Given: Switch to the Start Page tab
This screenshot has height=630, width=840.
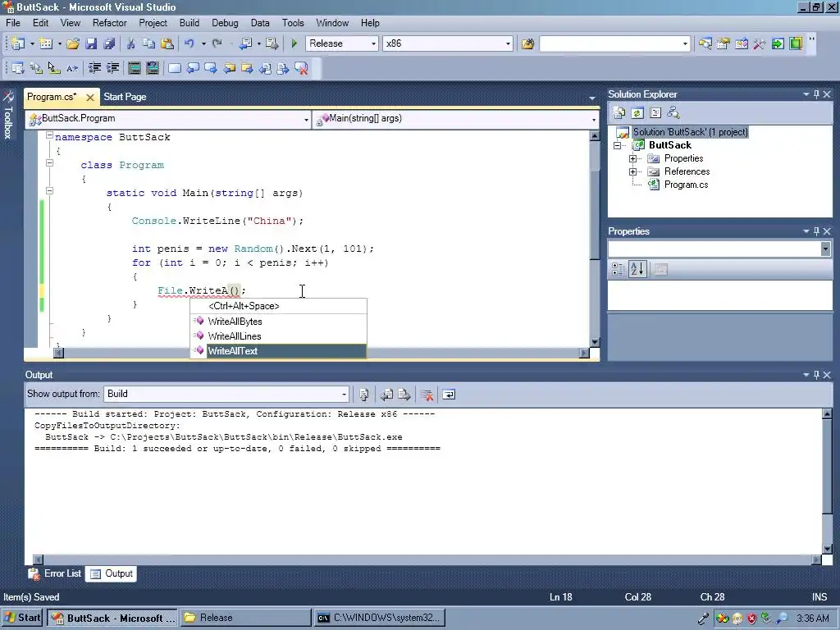Looking at the screenshot, I should (x=125, y=97).
